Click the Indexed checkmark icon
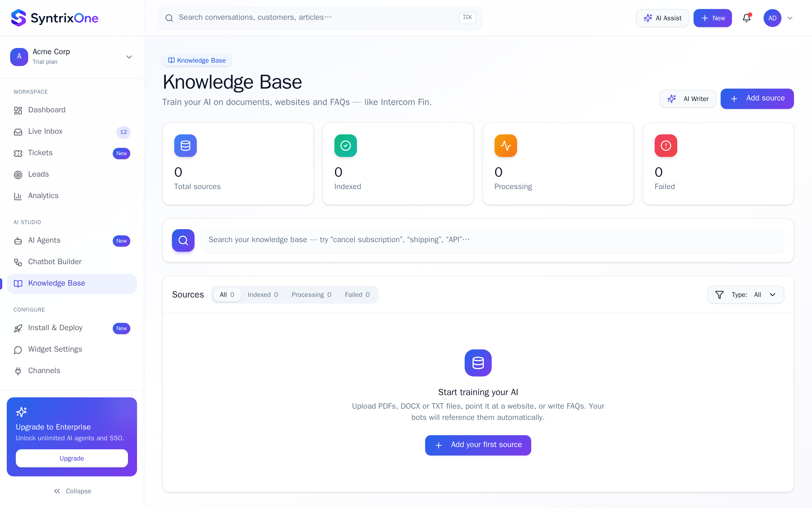 pos(345,145)
